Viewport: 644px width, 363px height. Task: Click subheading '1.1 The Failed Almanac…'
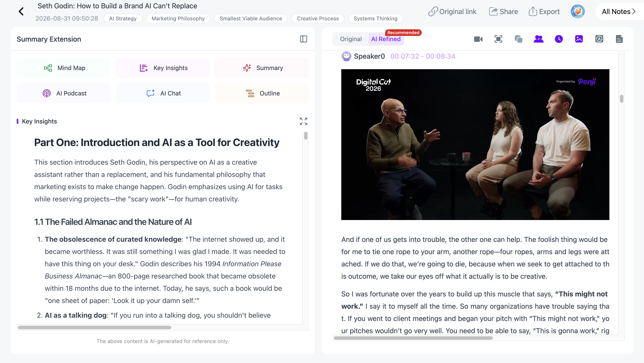tap(113, 222)
